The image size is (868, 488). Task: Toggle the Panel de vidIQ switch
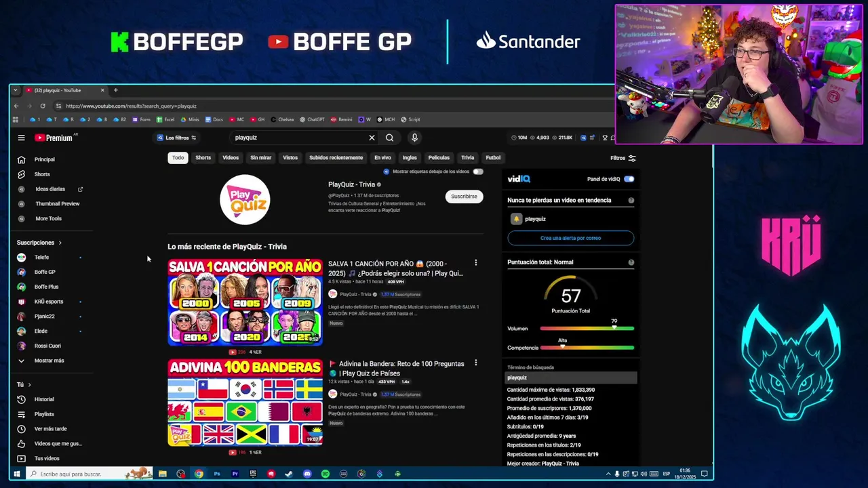click(629, 179)
